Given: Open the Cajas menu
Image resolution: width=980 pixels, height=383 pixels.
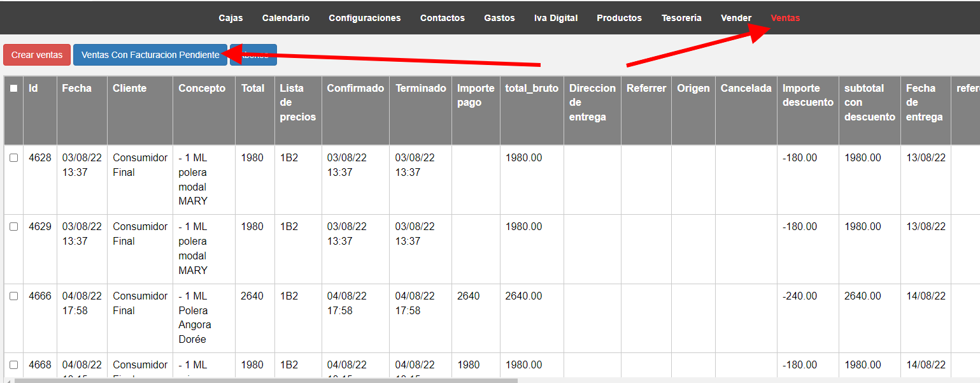Looking at the screenshot, I should coord(231,18).
